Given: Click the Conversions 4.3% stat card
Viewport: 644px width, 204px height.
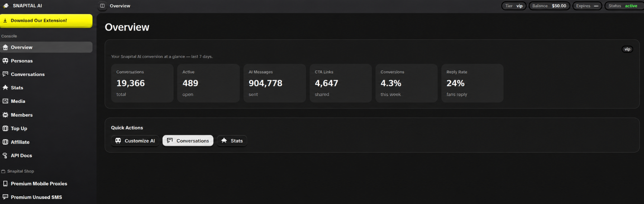Looking at the screenshot, I should click(x=406, y=83).
